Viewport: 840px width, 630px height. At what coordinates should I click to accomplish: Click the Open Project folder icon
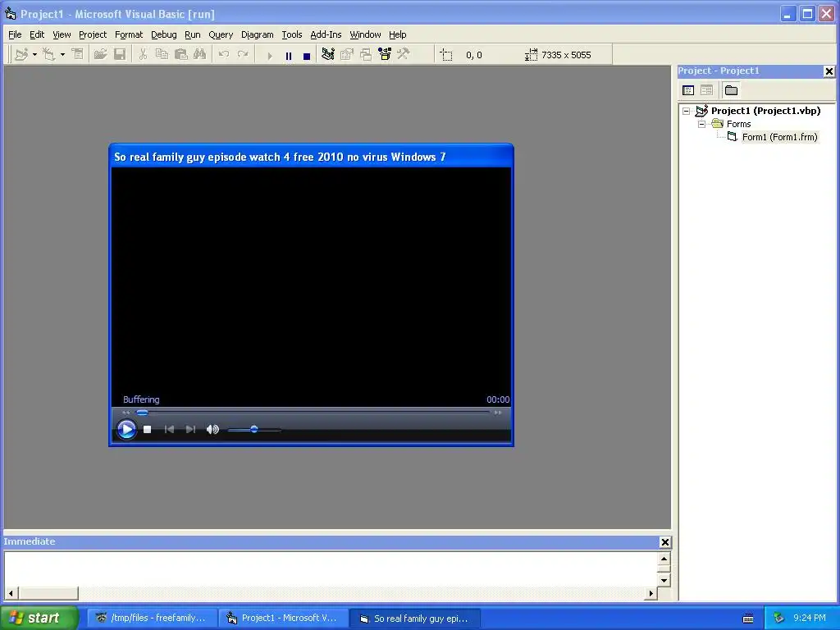click(100, 54)
